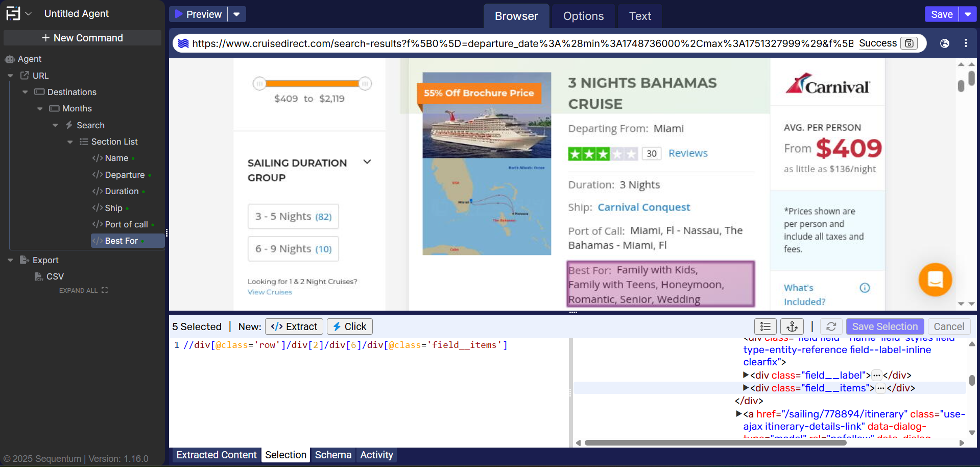Open the Carnival Conquest ship link
The height and width of the screenshot is (467, 980).
[x=643, y=207]
